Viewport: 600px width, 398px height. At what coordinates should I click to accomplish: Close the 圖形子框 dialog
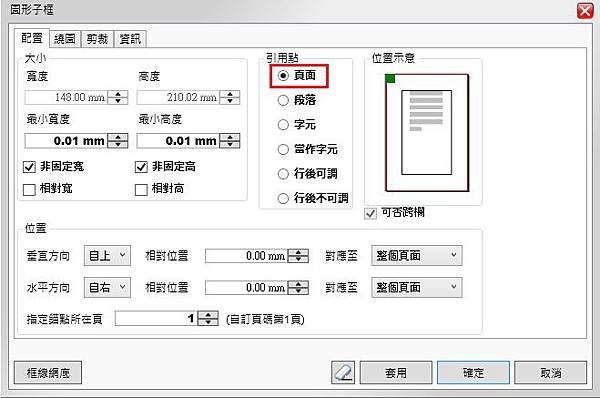point(585,11)
